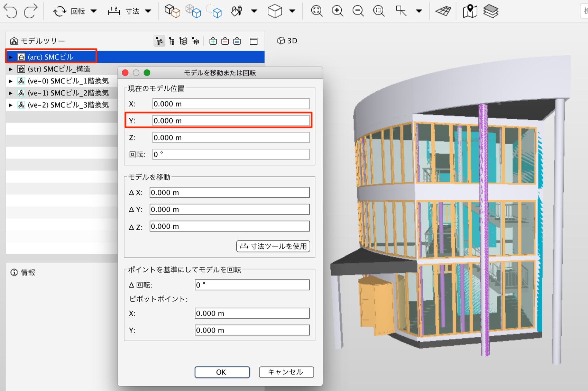Click the current position X field
This screenshot has width=588, height=391.
pos(231,104)
